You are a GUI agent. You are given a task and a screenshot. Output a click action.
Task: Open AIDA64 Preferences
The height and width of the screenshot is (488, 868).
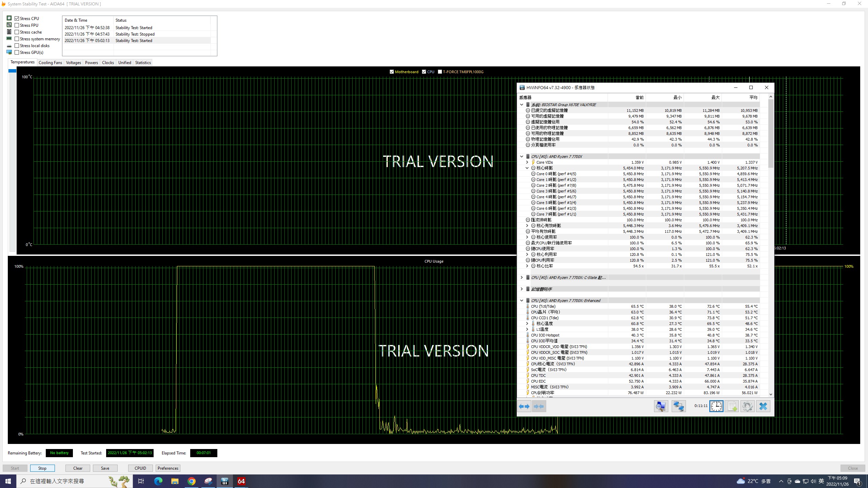tap(168, 468)
